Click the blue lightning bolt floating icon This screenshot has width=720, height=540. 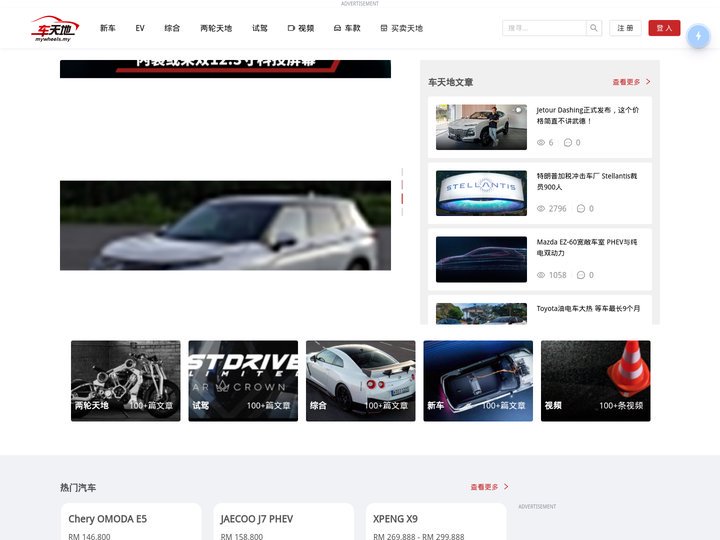pyautogui.click(x=698, y=36)
